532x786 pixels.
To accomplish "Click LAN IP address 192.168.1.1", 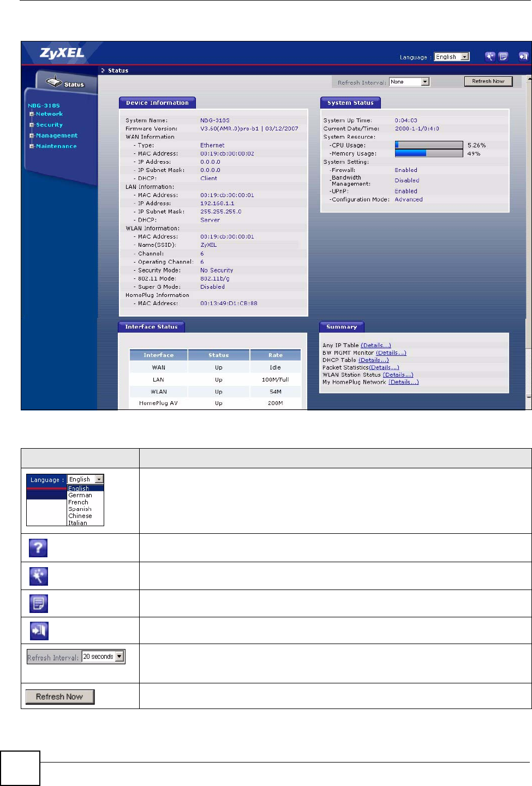I will (217, 204).
